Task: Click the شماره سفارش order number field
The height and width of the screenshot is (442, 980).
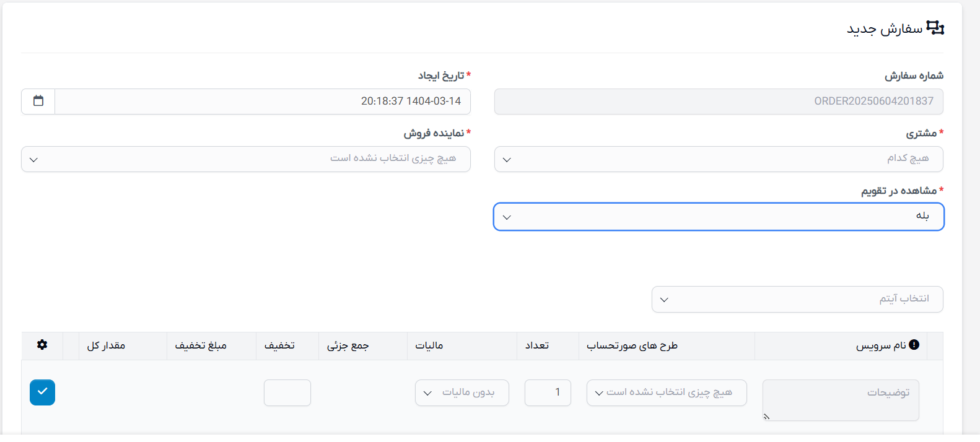Action: pos(719,102)
